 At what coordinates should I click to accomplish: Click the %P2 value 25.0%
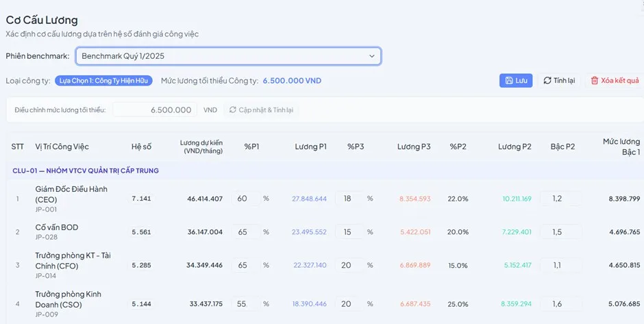pos(458,304)
